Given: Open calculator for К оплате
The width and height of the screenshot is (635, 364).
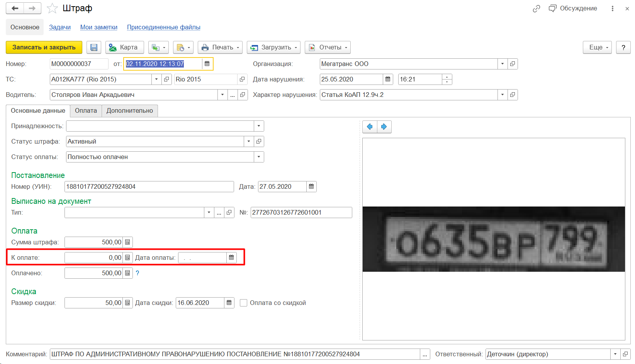Looking at the screenshot, I should 127,258.
